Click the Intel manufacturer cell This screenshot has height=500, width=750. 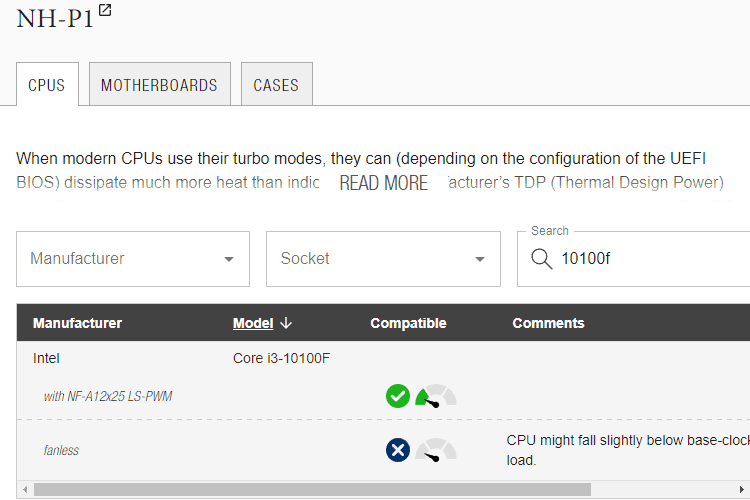point(46,358)
